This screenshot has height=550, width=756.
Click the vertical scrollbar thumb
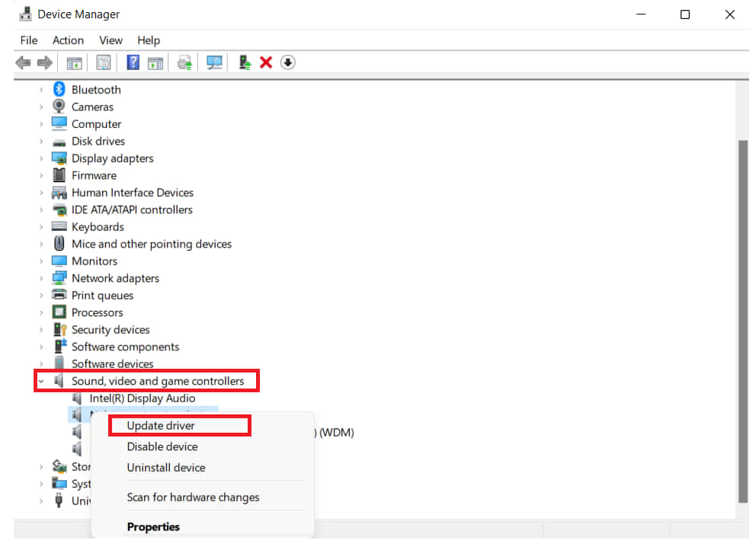[743, 321]
